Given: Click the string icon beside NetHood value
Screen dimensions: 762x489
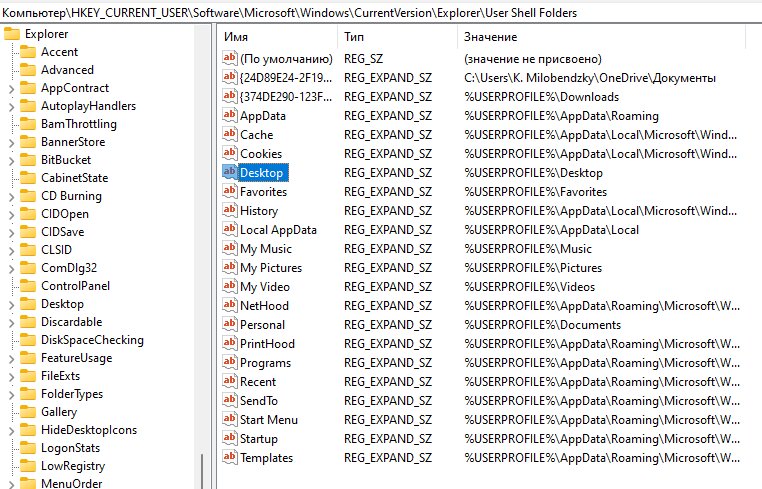Looking at the screenshot, I should 229,304.
